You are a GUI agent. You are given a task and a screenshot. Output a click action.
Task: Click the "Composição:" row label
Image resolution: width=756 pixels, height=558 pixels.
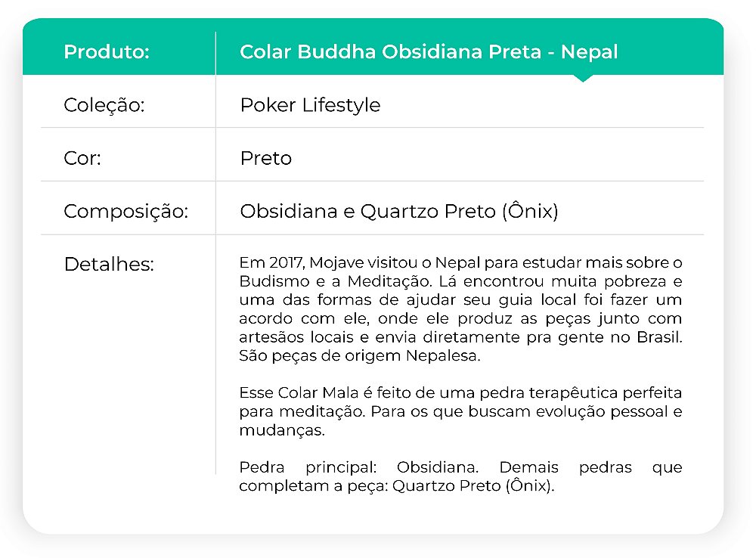click(125, 212)
